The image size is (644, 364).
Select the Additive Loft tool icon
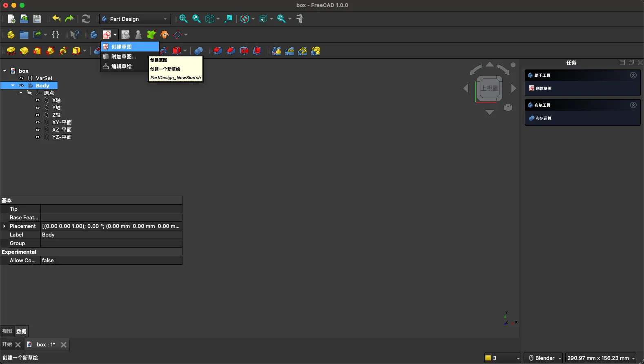37,51
